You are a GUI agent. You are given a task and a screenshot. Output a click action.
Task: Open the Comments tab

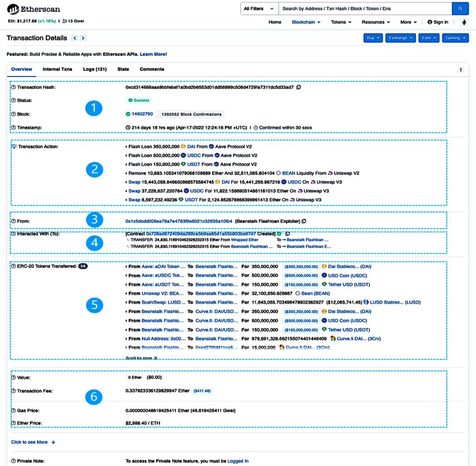point(152,69)
